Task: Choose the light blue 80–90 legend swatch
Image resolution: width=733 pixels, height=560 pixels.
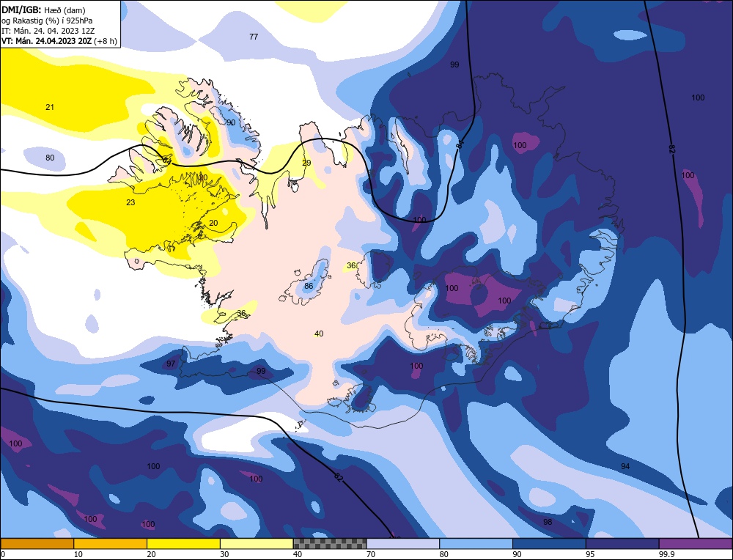Action: pos(476,543)
